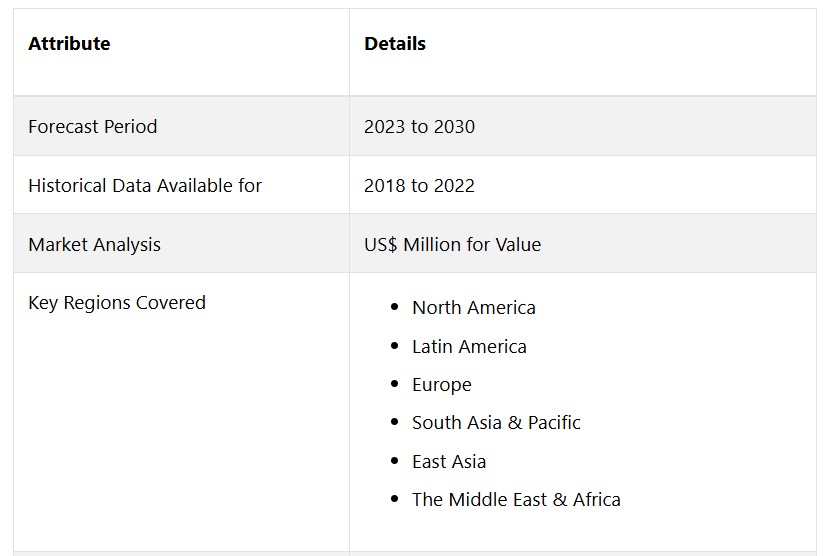The width and height of the screenshot is (825, 556).
Task: Click US$ Million for Value text
Action: 452,245
